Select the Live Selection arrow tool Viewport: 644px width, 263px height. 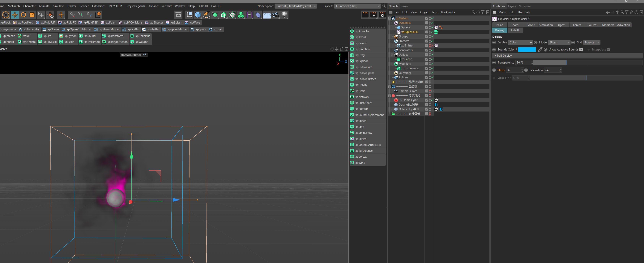tap(6, 15)
